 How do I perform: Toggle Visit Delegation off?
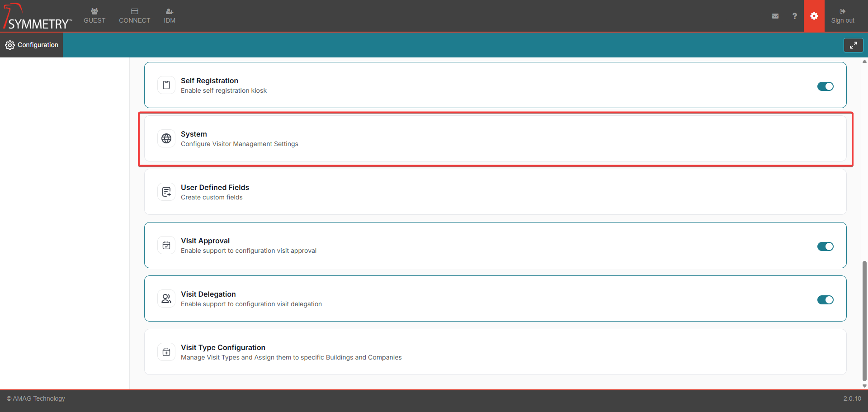tap(825, 300)
